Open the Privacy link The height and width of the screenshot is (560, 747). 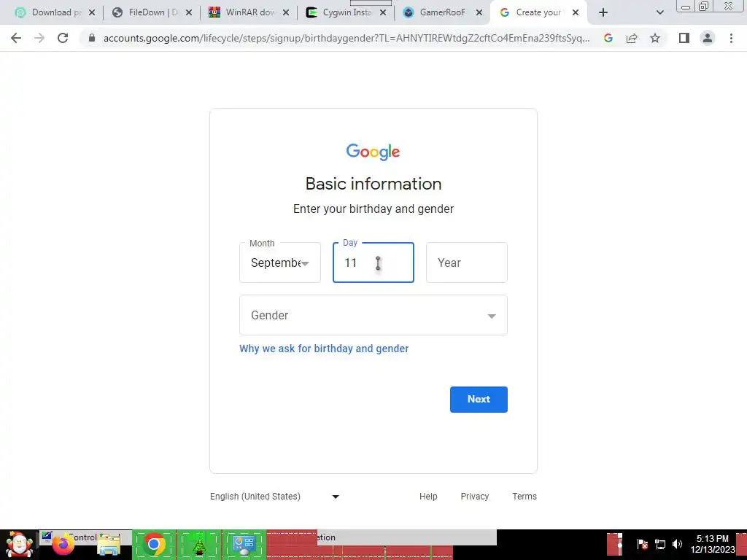(474, 496)
